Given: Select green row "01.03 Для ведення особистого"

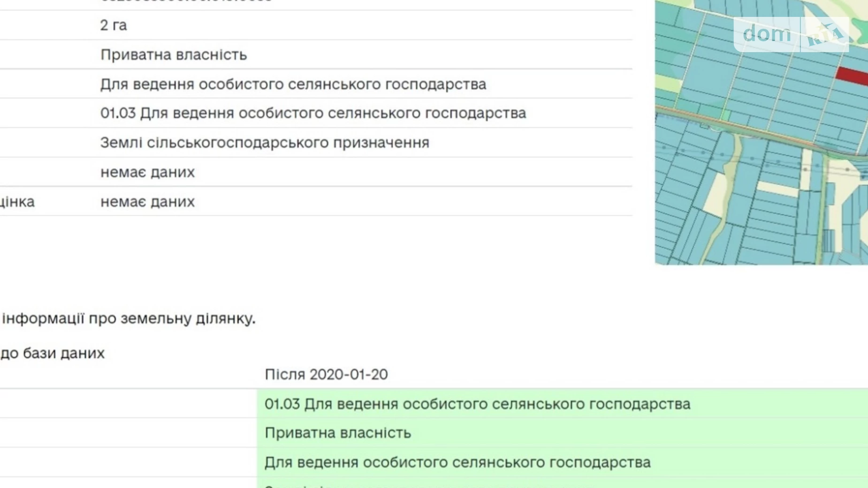Looking at the screenshot, I should click(x=477, y=404).
